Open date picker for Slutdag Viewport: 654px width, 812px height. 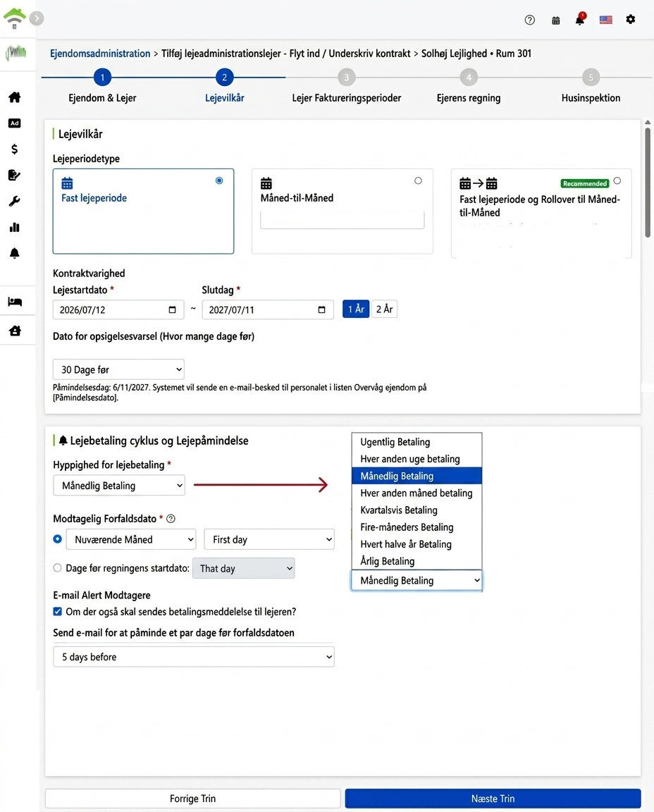(321, 309)
